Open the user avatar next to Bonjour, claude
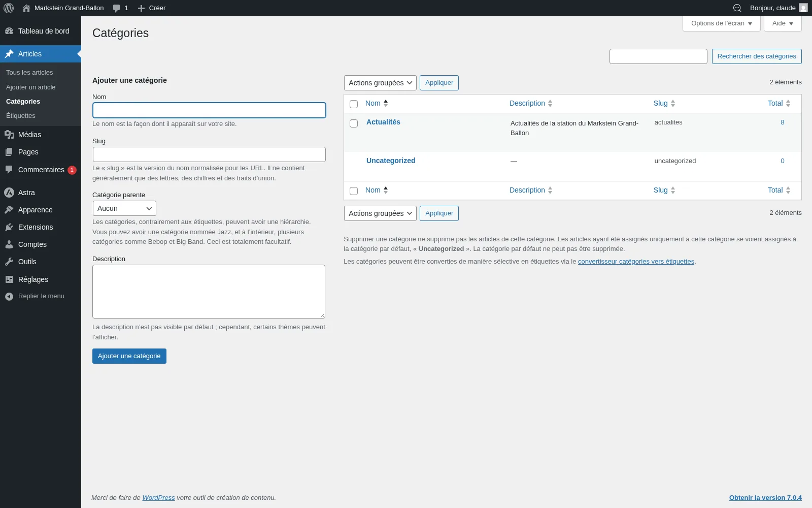Viewport: 812px width, 508px height. coord(803,8)
